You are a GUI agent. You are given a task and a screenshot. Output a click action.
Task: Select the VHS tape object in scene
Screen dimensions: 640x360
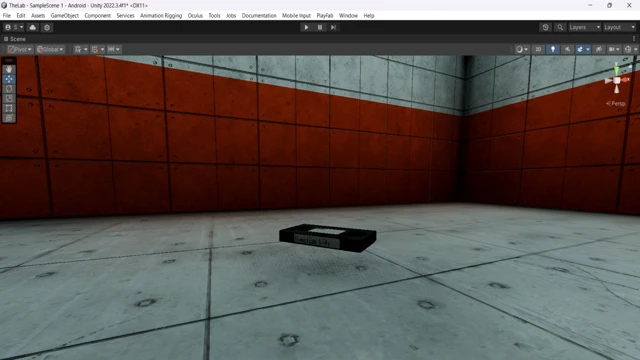coord(328,238)
